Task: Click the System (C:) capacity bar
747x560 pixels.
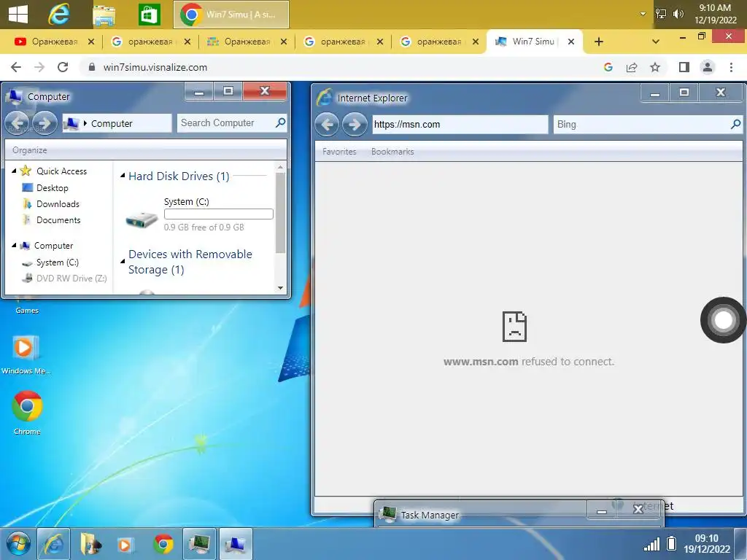Action: point(219,214)
